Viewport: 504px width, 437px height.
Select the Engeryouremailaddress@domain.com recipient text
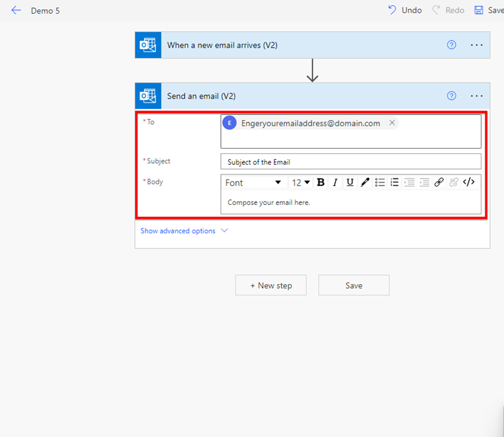pos(310,124)
